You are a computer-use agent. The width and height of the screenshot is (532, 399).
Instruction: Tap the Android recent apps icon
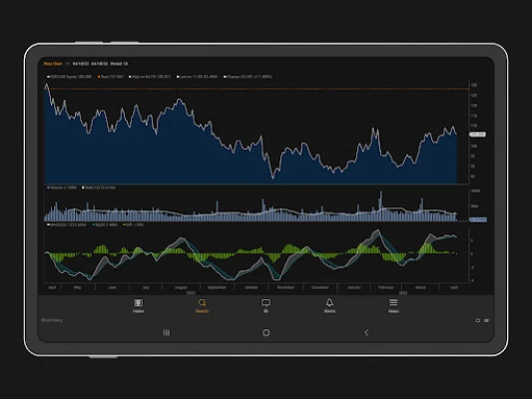tap(167, 332)
